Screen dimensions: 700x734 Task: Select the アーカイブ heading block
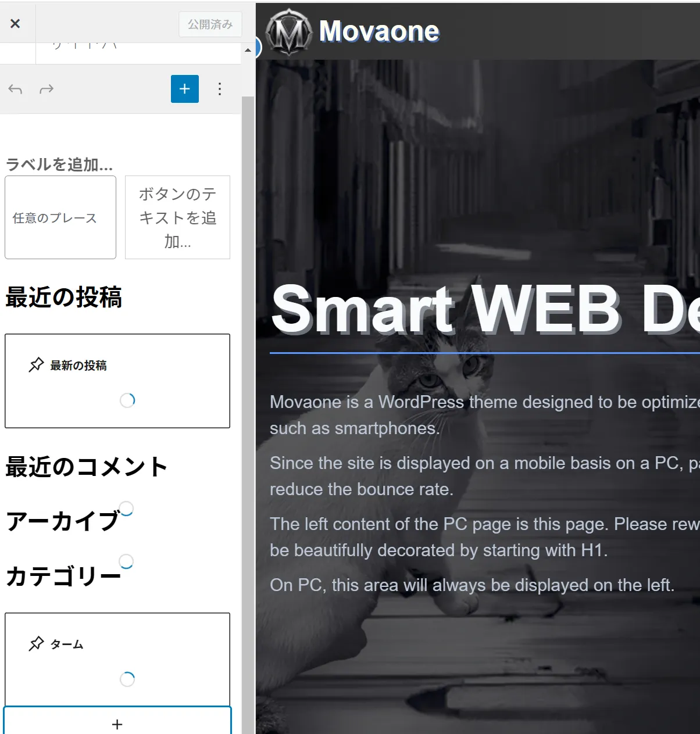click(x=63, y=521)
